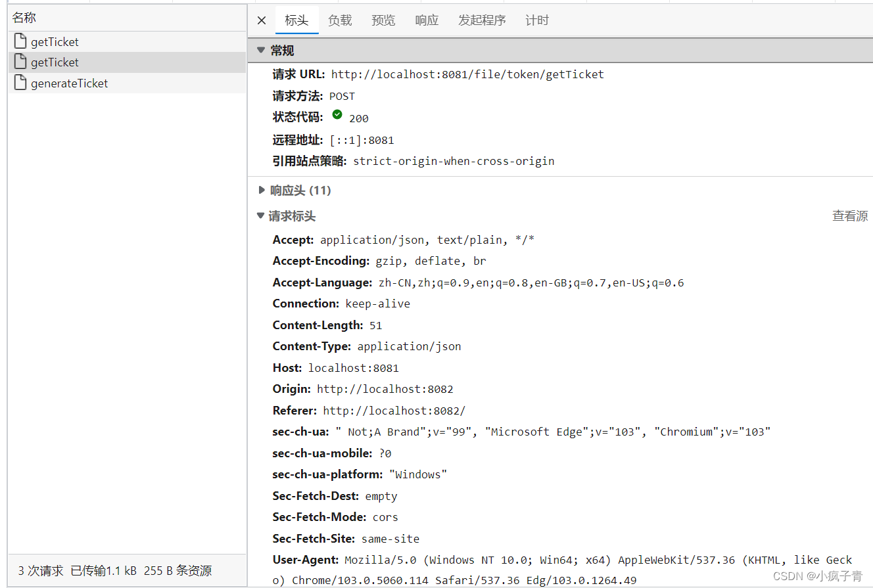
Task: Click the Origin http://localhost:8082 value
Action: pos(385,389)
